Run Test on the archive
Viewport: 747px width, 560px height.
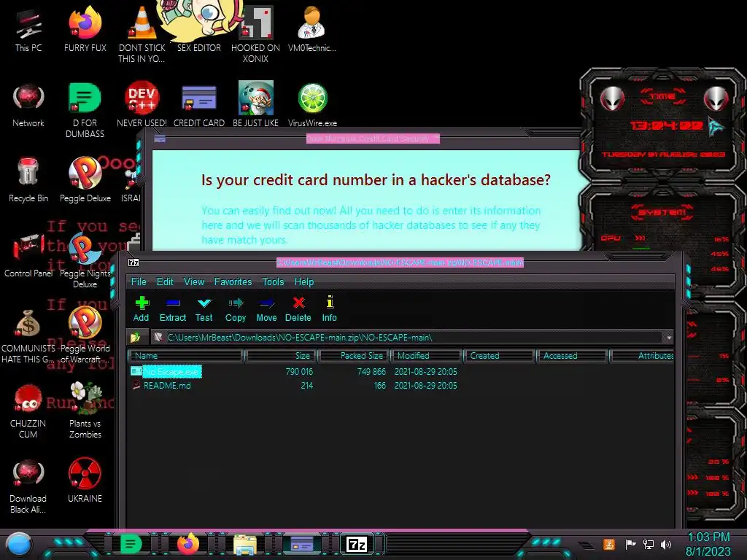pyautogui.click(x=204, y=309)
